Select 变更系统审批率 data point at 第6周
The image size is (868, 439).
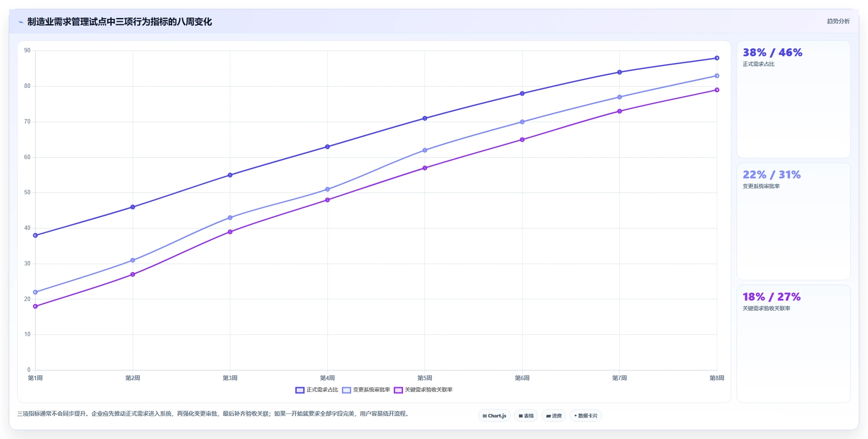click(522, 122)
